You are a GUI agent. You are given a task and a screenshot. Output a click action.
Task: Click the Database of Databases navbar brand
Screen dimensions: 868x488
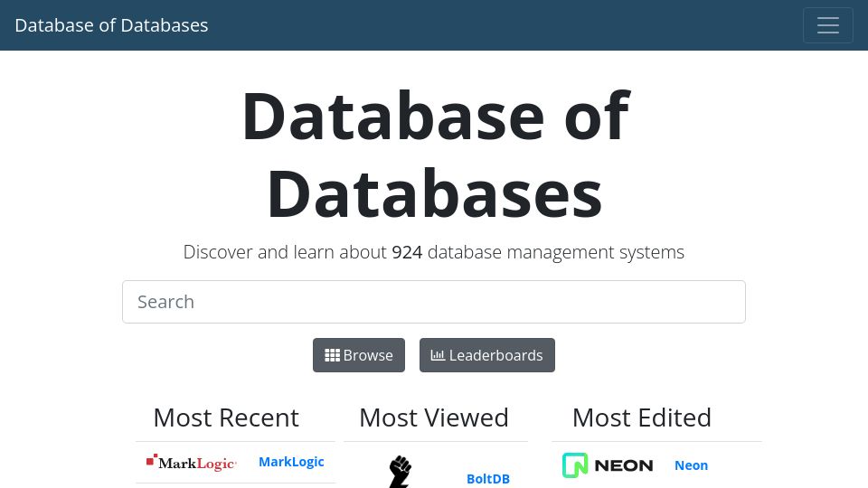pos(111,25)
